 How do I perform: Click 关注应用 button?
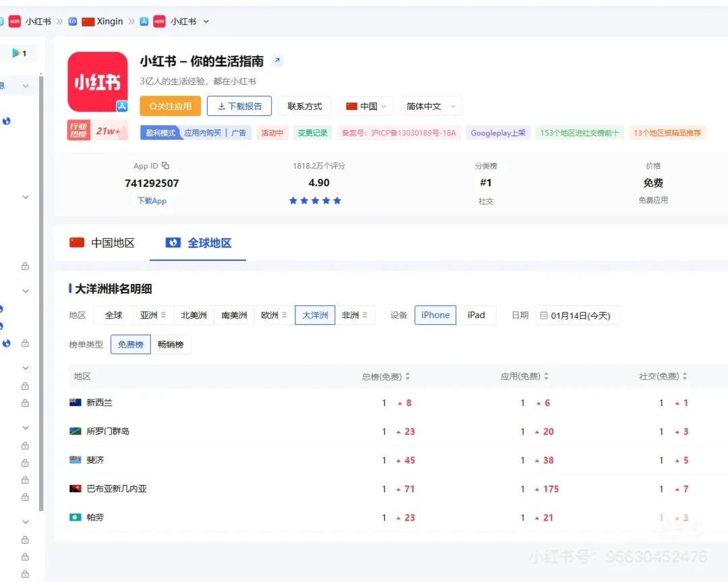171,106
